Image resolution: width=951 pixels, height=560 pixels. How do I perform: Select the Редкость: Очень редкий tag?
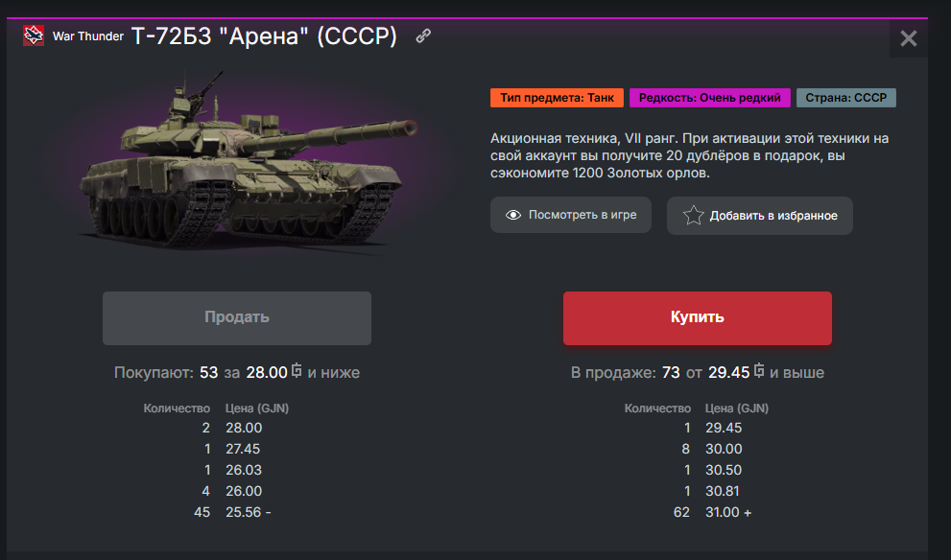pyautogui.click(x=710, y=98)
